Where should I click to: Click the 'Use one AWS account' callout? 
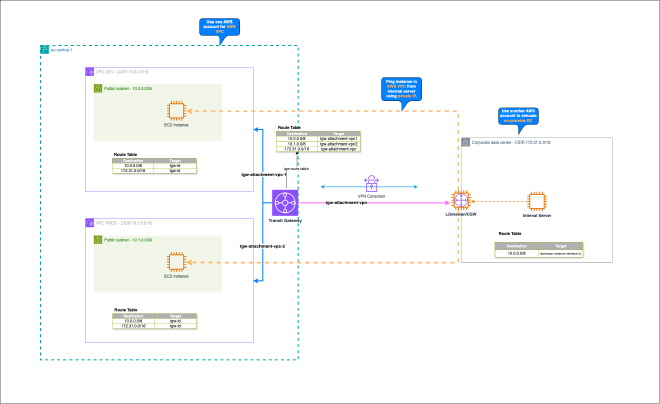(x=220, y=27)
